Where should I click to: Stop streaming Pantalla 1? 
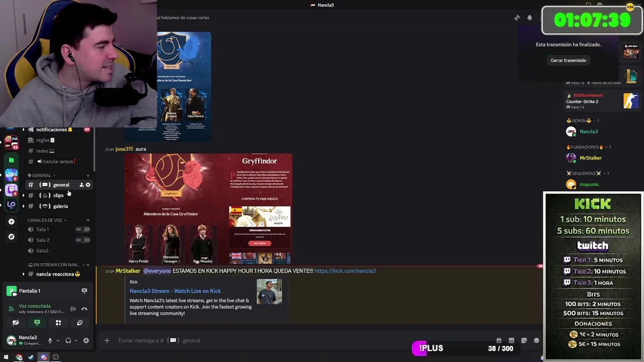tap(85, 291)
